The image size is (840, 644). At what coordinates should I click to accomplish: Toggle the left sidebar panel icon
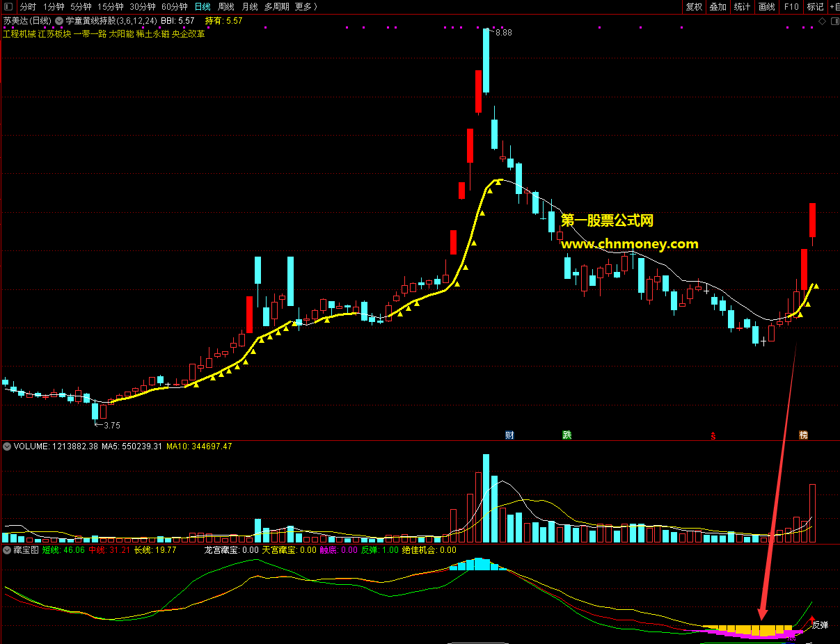[7, 6]
